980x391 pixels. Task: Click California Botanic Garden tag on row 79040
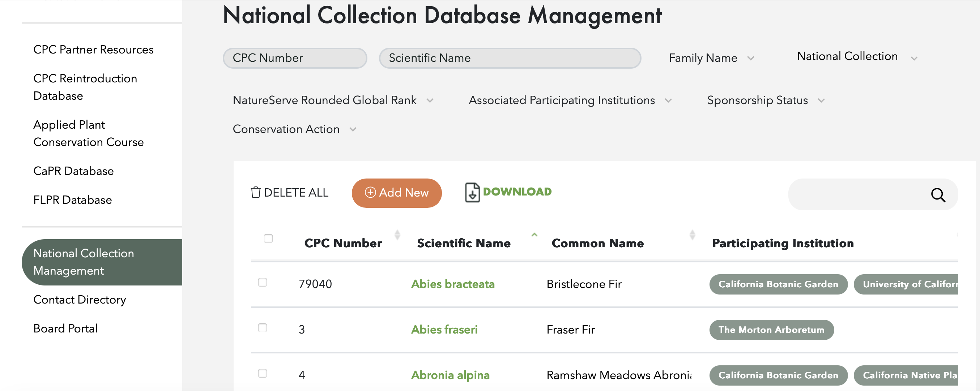pos(778,284)
